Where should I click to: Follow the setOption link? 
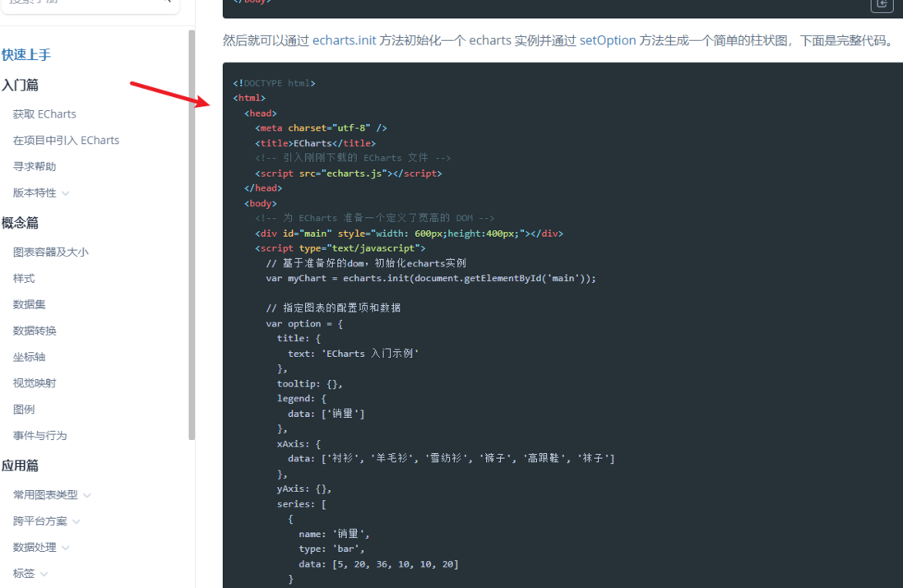(608, 40)
